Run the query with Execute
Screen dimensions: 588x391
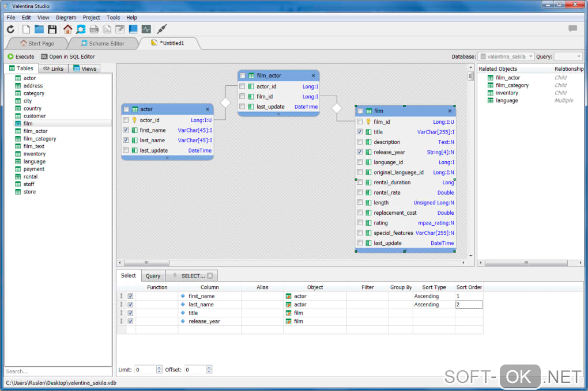(21, 56)
